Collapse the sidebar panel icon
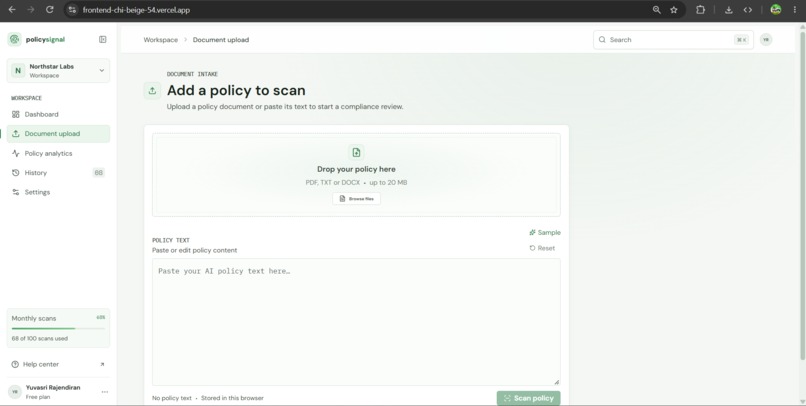Screen dimensions: 806x406 point(102,39)
